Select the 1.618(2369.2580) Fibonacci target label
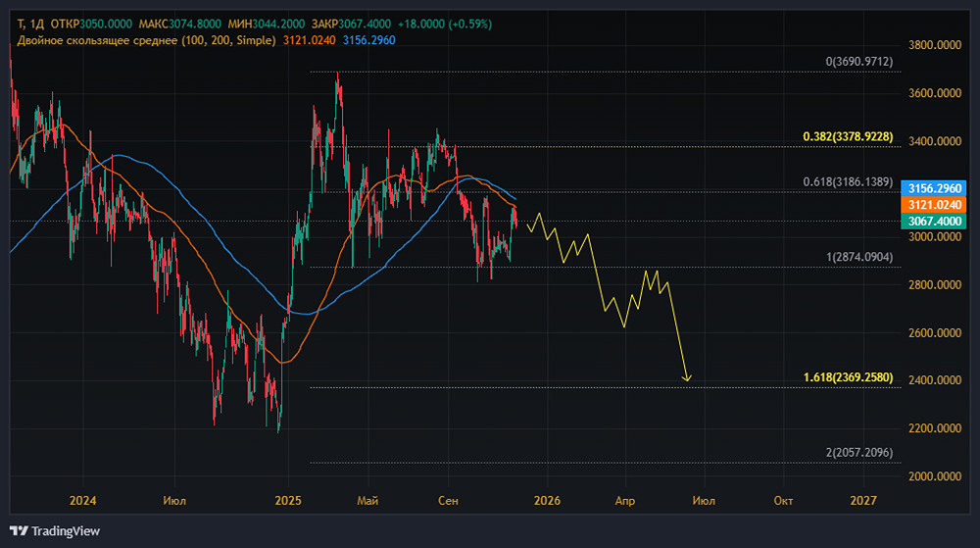The height and width of the screenshot is (548, 980). pos(848,377)
